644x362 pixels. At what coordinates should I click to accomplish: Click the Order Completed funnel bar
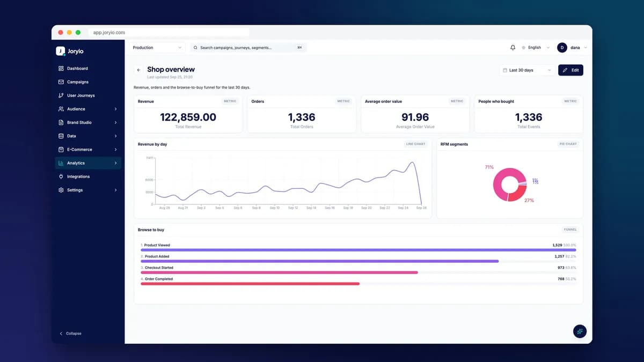coord(250,284)
